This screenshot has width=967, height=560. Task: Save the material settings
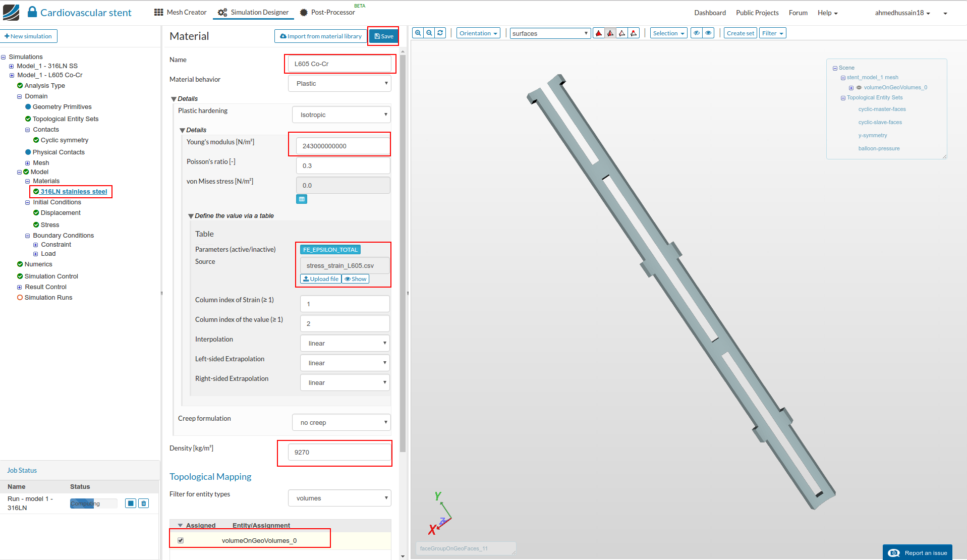coord(384,36)
